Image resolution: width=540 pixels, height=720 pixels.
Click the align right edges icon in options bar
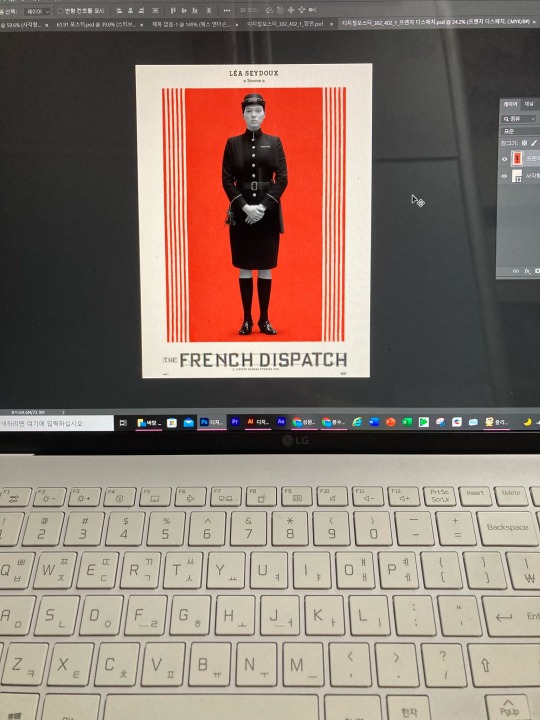click(x=141, y=10)
